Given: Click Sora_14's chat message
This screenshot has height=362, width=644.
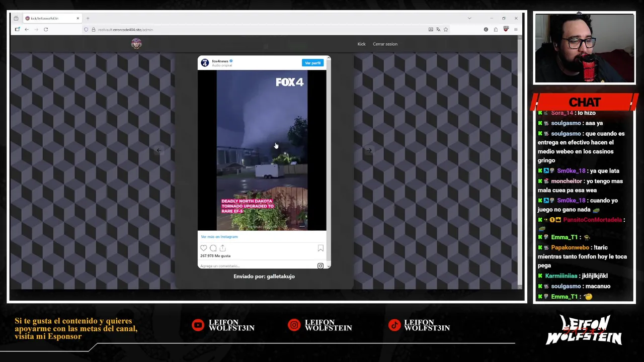Looking at the screenshot, I should [567, 113].
